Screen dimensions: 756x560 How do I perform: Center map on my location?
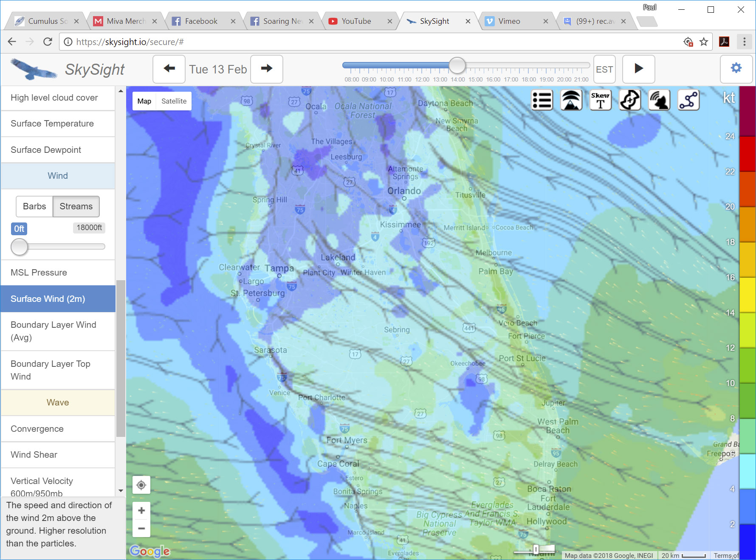141,485
